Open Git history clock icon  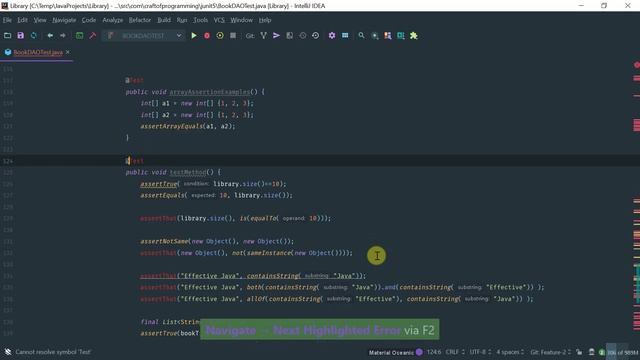[x=302, y=36]
